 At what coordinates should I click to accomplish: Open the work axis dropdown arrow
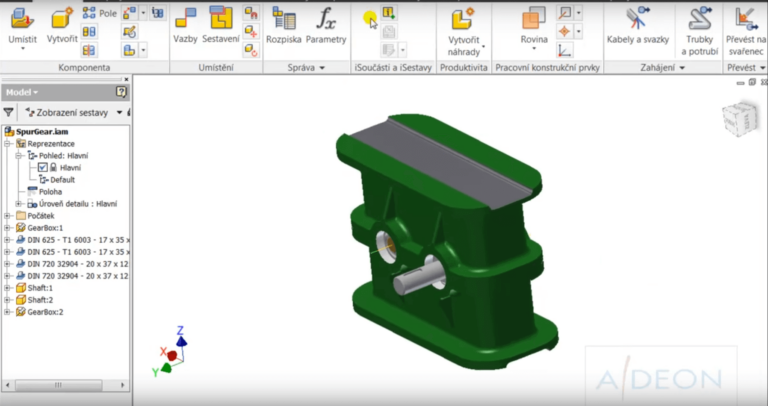578,13
